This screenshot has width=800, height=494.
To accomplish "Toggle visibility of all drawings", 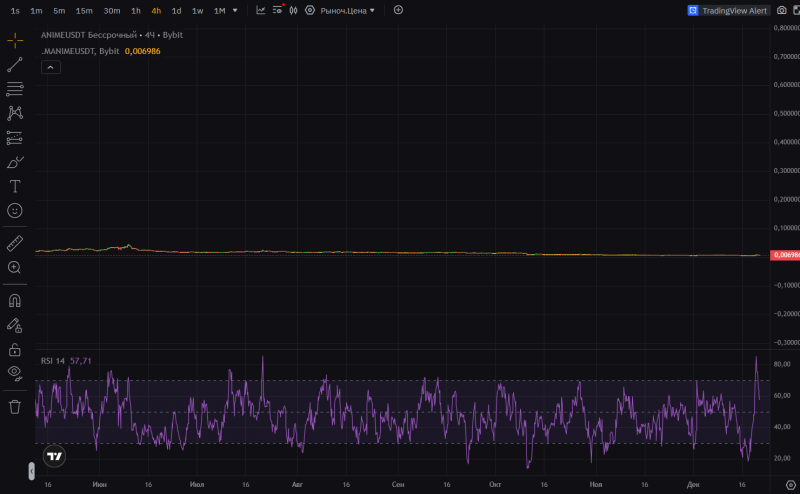I will (x=15, y=373).
